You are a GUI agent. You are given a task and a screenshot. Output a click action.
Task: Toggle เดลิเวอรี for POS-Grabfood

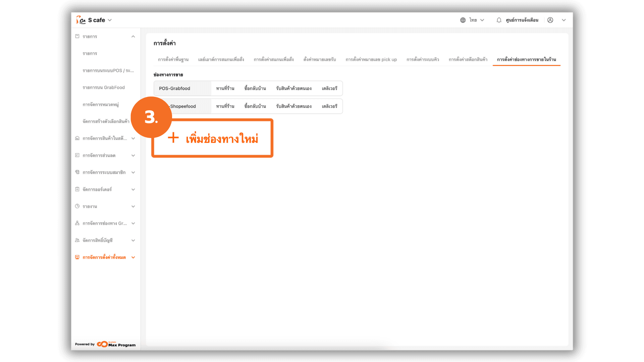coord(329,88)
